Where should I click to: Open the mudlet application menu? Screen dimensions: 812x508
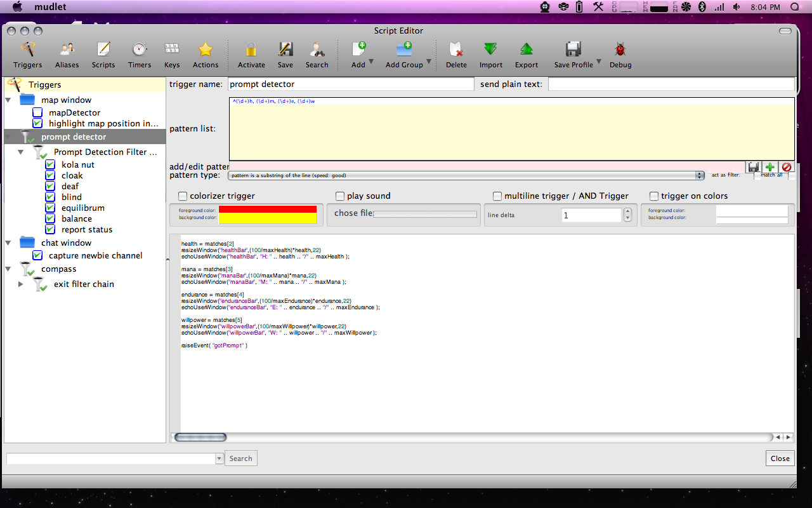[51, 7]
